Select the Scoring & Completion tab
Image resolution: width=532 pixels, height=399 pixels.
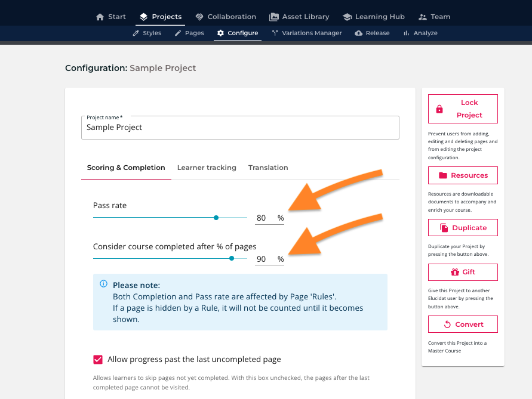pyautogui.click(x=126, y=168)
